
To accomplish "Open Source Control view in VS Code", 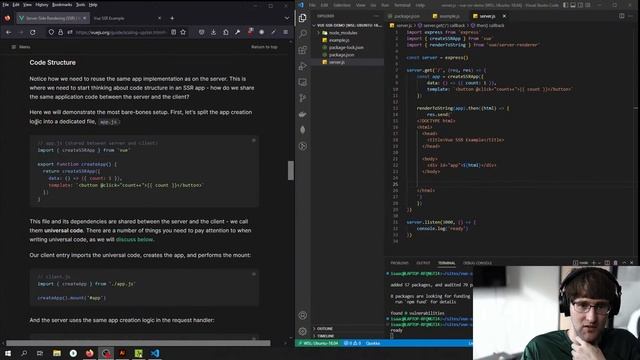I will 302,98.
